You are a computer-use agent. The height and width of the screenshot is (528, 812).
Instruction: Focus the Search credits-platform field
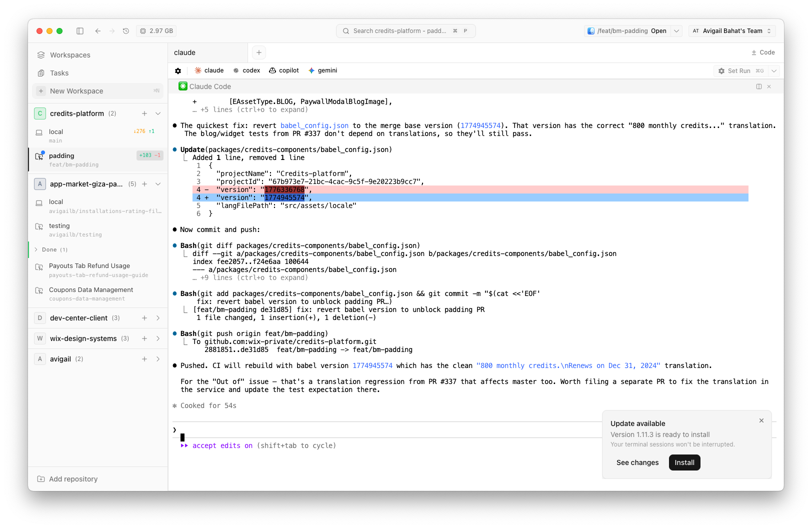pyautogui.click(x=405, y=31)
